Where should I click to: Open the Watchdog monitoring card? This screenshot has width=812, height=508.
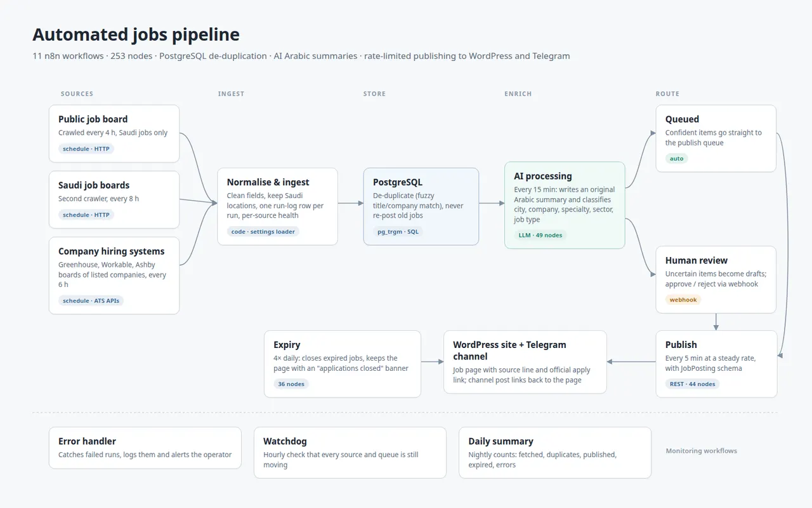350,453
